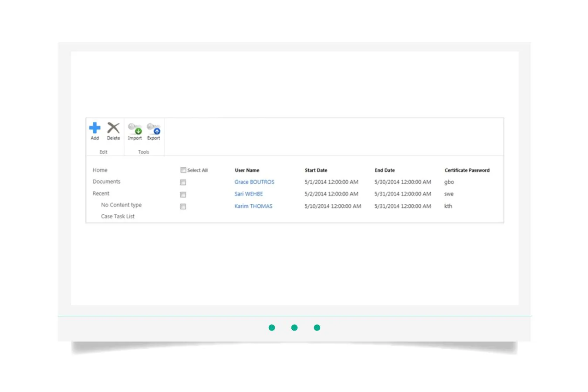Select start date 5/10/2014 12:00:00 AM

[333, 206]
